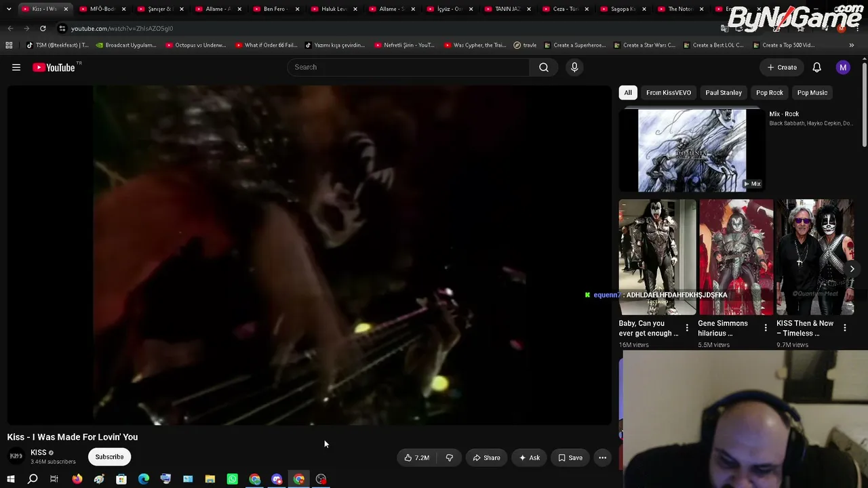Open the KISS channel avatar
868x488 pixels.
pos(16,457)
